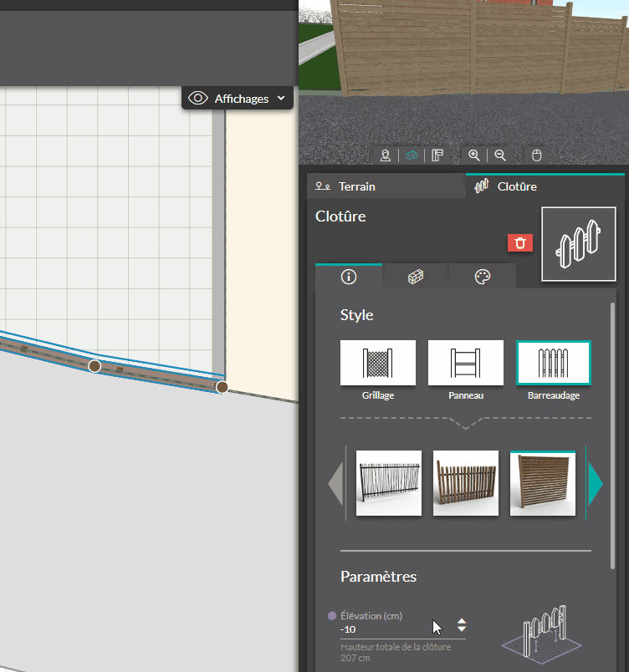Zoom out of the 3D preview
Image resolution: width=629 pixels, height=672 pixels.
[500, 155]
